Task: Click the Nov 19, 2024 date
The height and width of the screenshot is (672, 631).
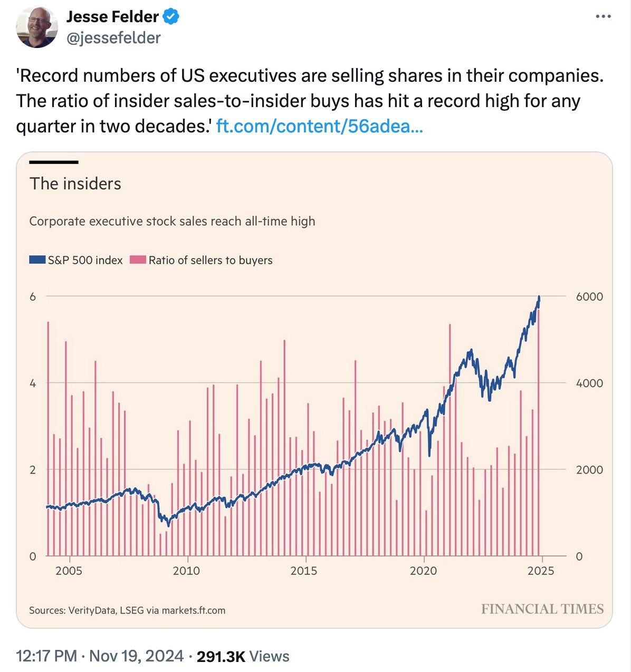Action: tap(136, 656)
